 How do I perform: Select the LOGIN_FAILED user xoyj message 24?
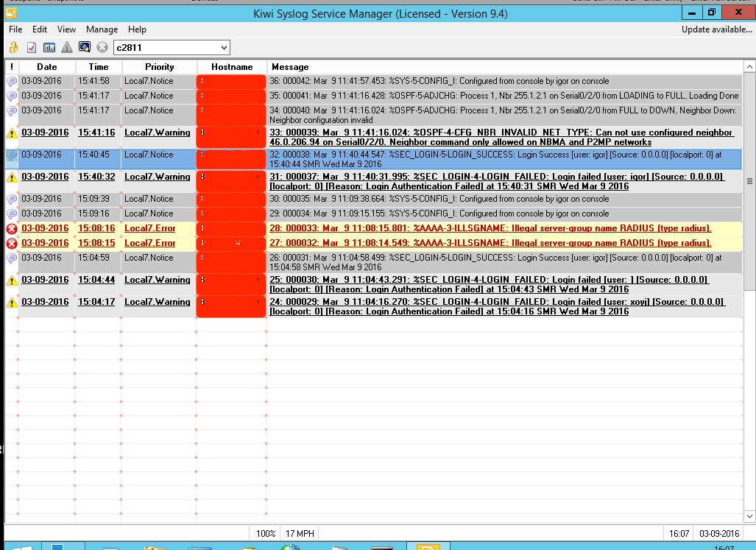coord(504,307)
